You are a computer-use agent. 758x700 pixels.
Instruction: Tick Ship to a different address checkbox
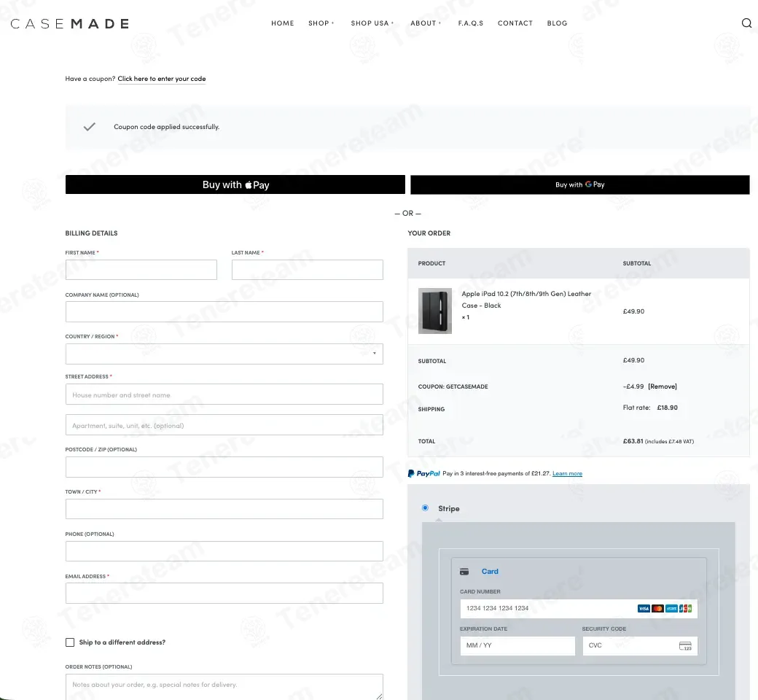(x=70, y=642)
